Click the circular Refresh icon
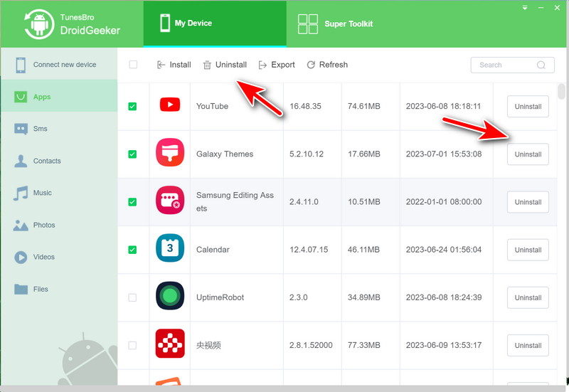The height and width of the screenshot is (392, 569). 311,65
